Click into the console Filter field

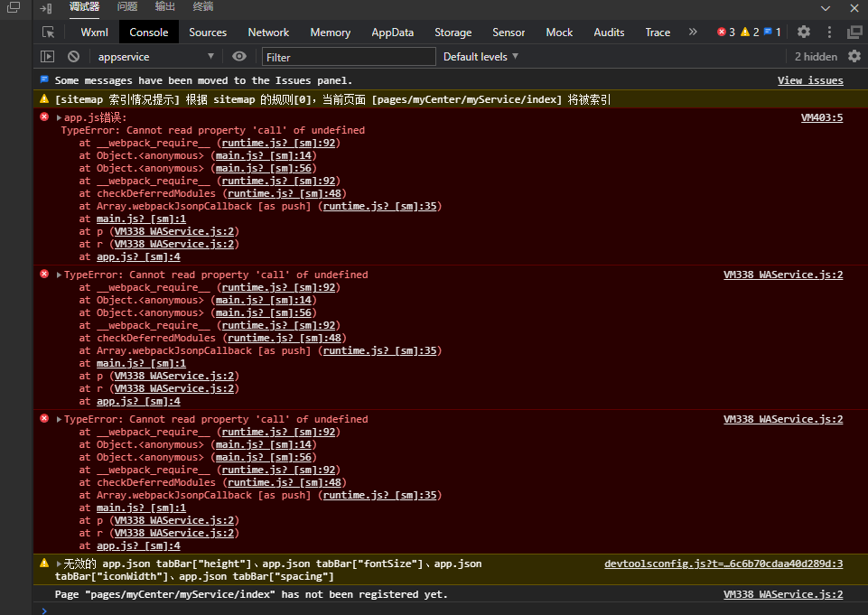[348, 57]
